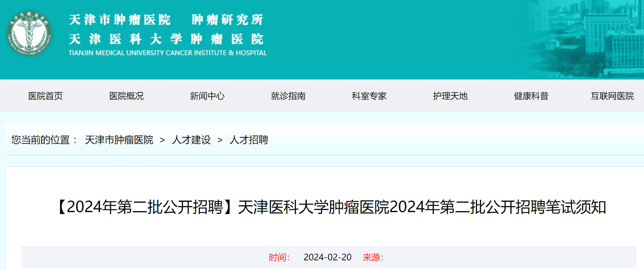Select 就诊指南 in the nav bar

[288, 96]
